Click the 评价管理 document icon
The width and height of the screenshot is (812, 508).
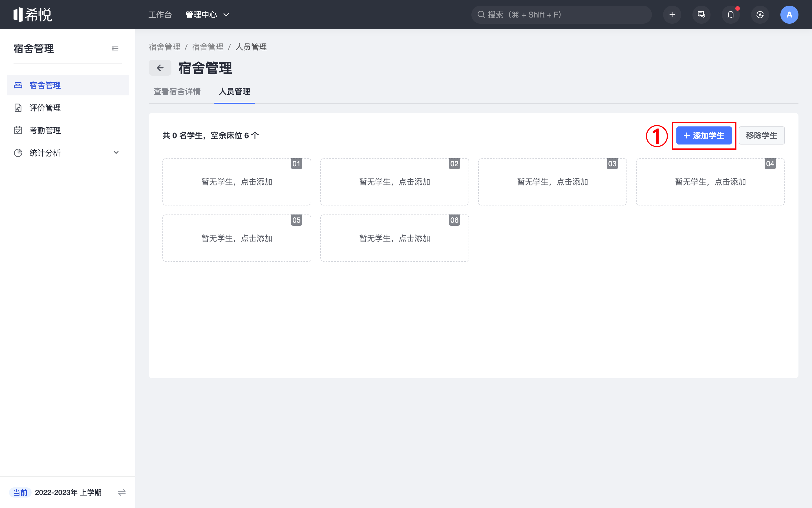click(x=18, y=108)
